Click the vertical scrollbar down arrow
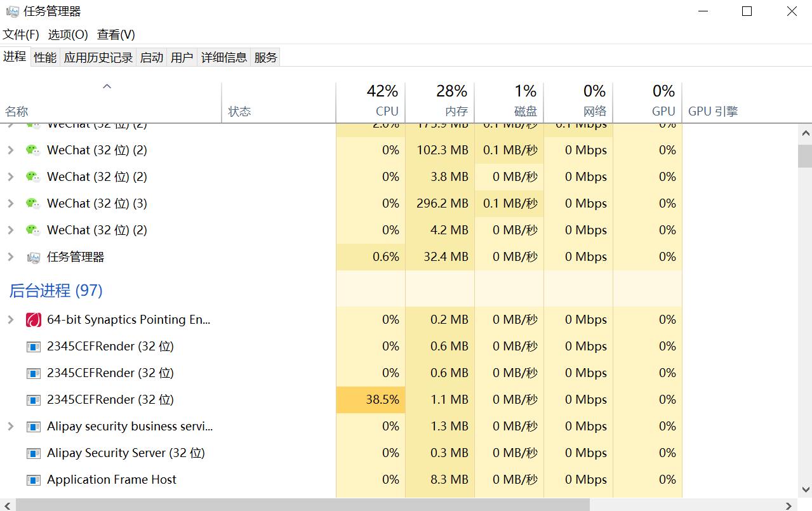Image resolution: width=812 pixels, height=511 pixels. 805,489
